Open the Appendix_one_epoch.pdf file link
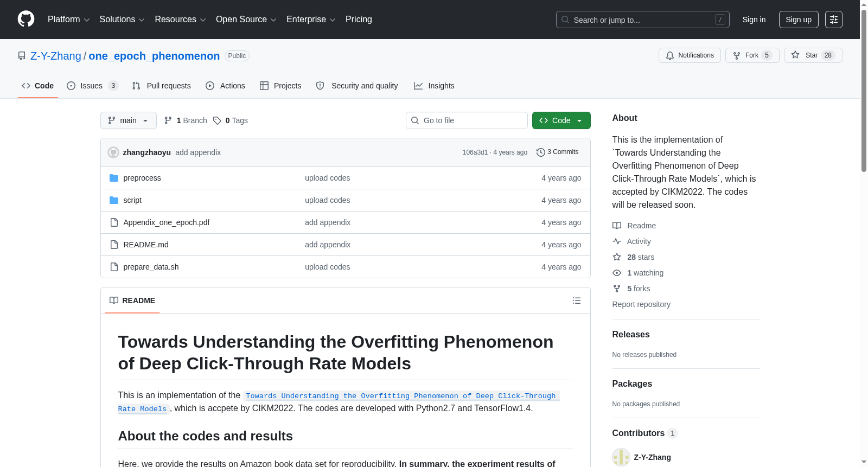The image size is (868, 467). [166, 222]
